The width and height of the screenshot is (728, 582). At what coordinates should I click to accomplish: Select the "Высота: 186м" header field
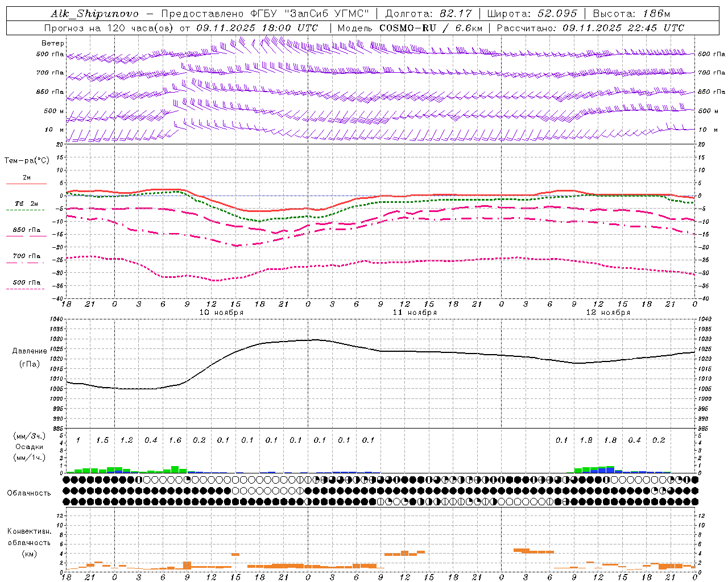tap(631, 14)
